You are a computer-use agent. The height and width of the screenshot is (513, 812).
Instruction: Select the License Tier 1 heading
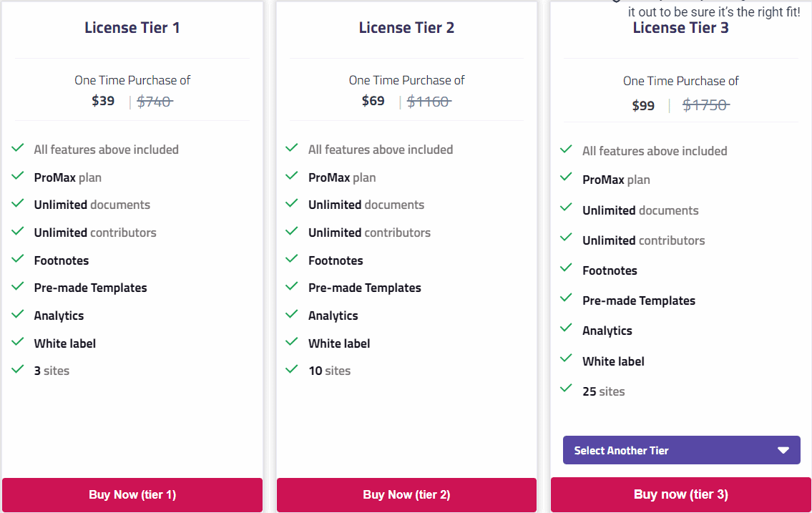132,28
